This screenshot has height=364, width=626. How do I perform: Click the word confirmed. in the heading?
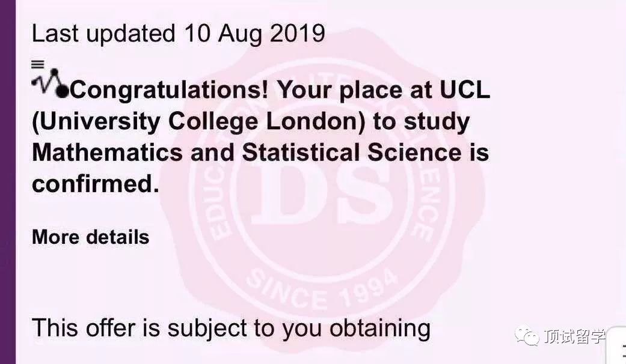pos(95,184)
